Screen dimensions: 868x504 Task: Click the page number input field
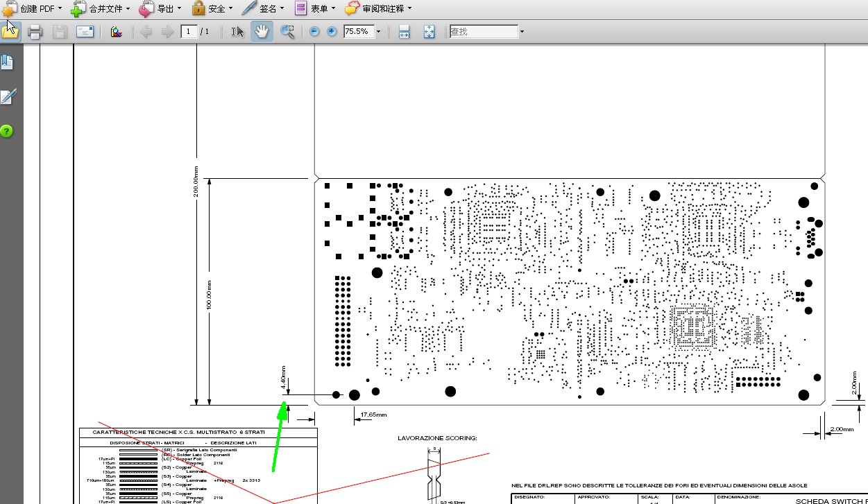189,32
